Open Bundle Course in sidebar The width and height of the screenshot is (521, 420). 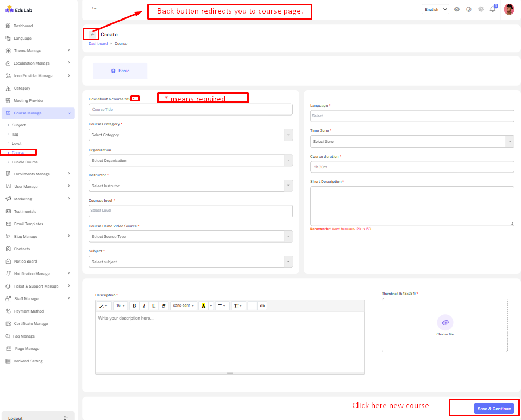click(25, 162)
